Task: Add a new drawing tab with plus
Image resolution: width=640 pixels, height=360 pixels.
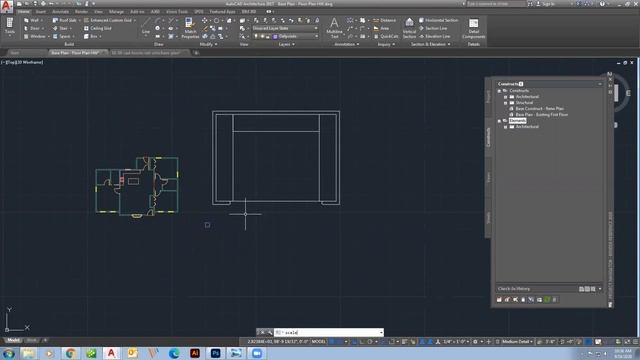Action: coord(196,53)
